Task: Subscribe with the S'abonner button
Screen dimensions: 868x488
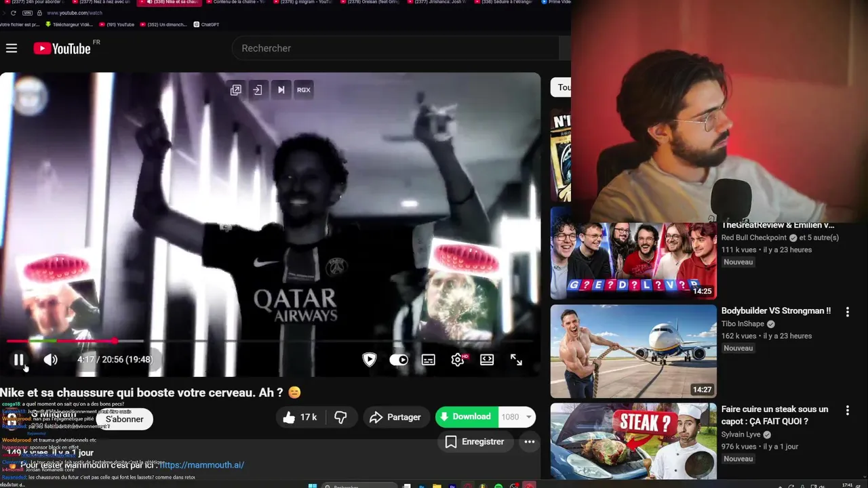Action: coord(125,420)
